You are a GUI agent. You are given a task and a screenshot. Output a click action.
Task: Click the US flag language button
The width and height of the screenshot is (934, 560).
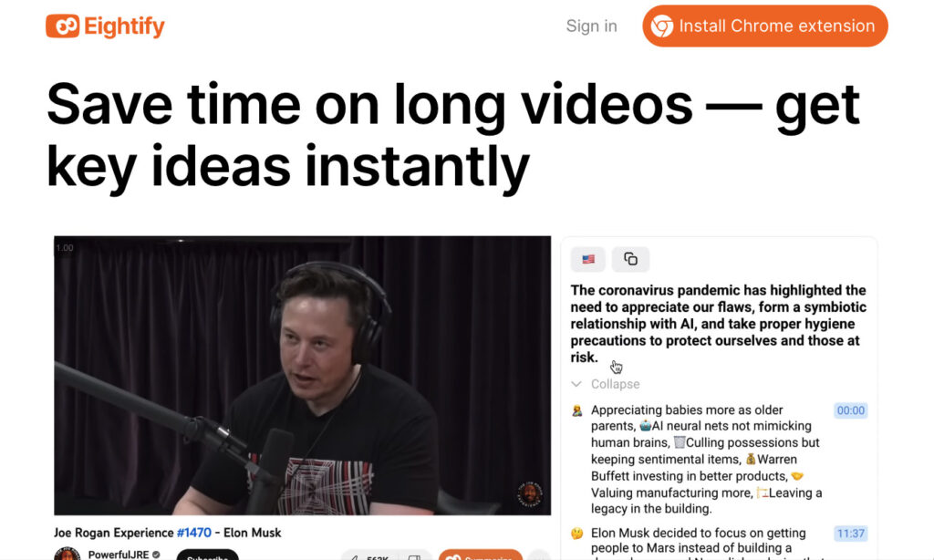[x=588, y=259]
